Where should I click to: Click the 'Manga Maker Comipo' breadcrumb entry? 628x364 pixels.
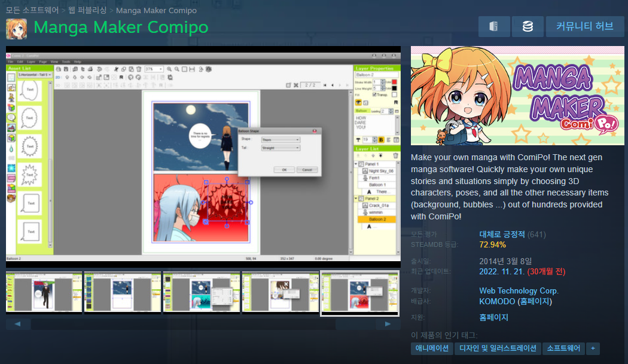pos(156,10)
